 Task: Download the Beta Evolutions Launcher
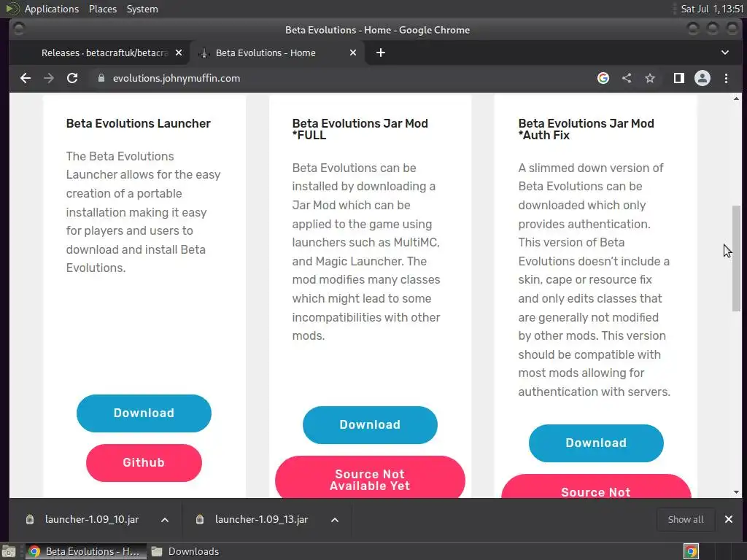click(x=144, y=413)
